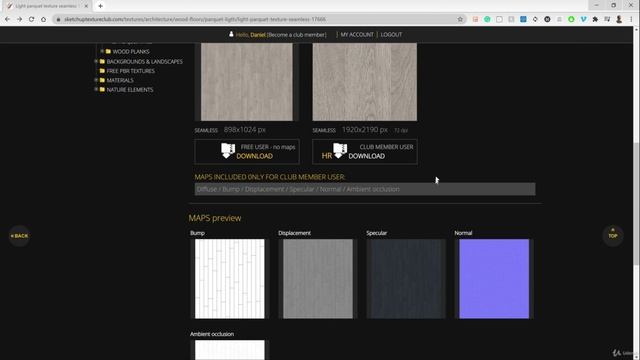Open the Chrome three-dot menu
The height and width of the screenshot is (360, 640).
point(631,19)
